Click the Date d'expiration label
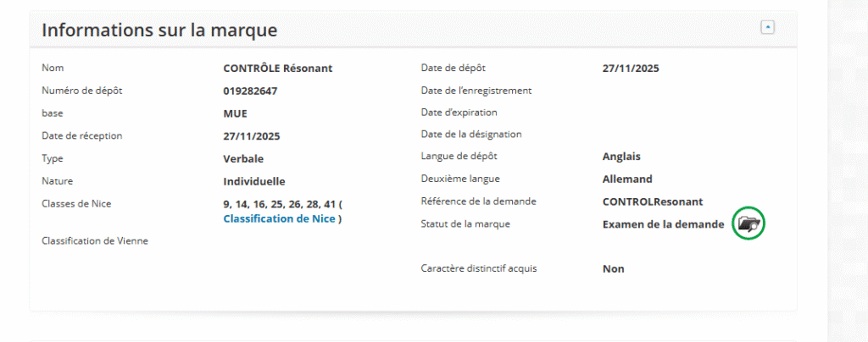Viewport: 868px width, 342px height. (459, 112)
